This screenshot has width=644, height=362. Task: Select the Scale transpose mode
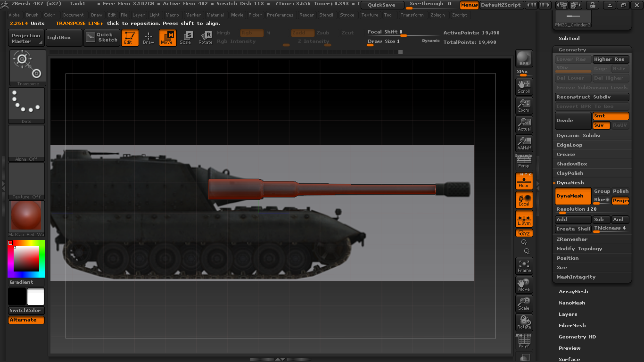[186, 38]
